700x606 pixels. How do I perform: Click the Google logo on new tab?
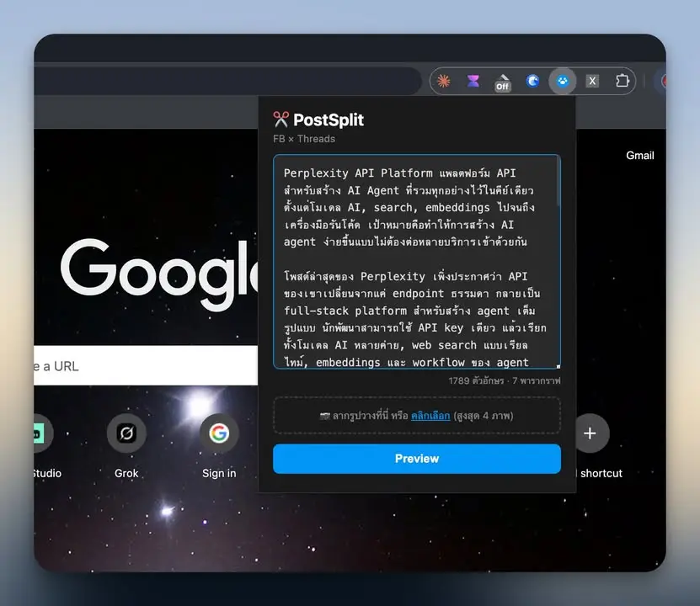(x=159, y=274)
